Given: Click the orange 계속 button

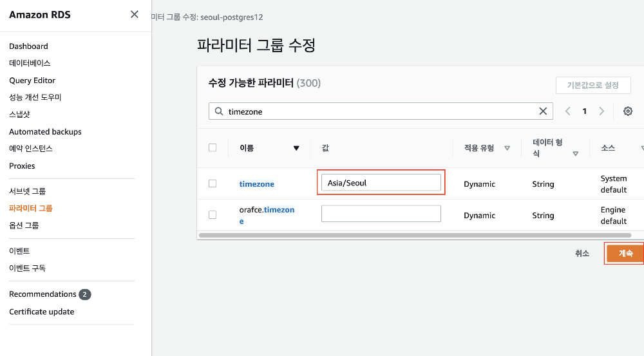Looking at the screenshot, I should (x=625, y=254).
